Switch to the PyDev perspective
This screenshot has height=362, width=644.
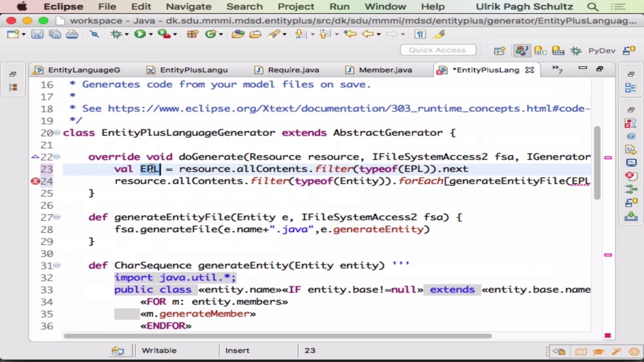pos(602,51)
